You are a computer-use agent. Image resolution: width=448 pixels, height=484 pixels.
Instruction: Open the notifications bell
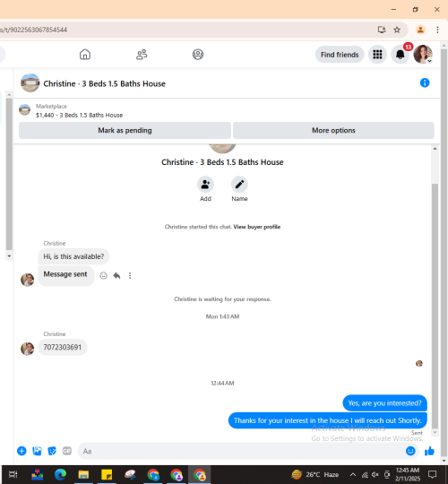click(400, 55)
